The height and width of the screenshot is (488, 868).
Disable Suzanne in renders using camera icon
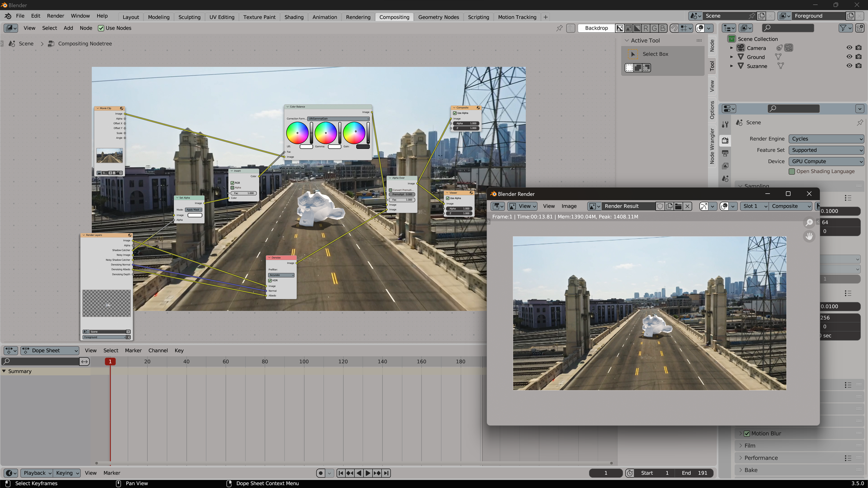point(859,66)
